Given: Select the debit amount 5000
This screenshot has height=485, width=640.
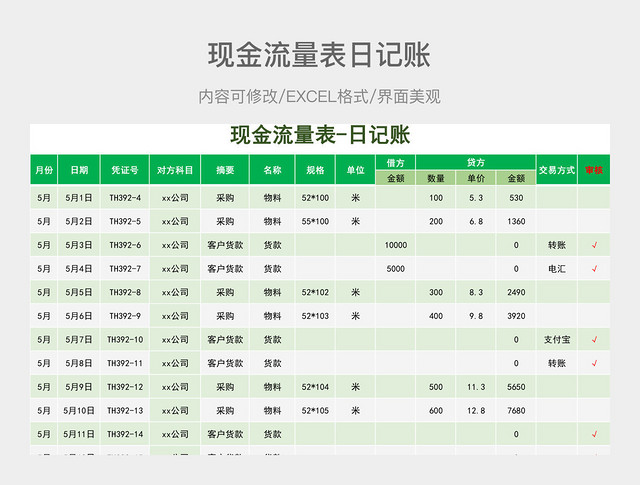Looking at the screenshot, I should pos(396,269).
